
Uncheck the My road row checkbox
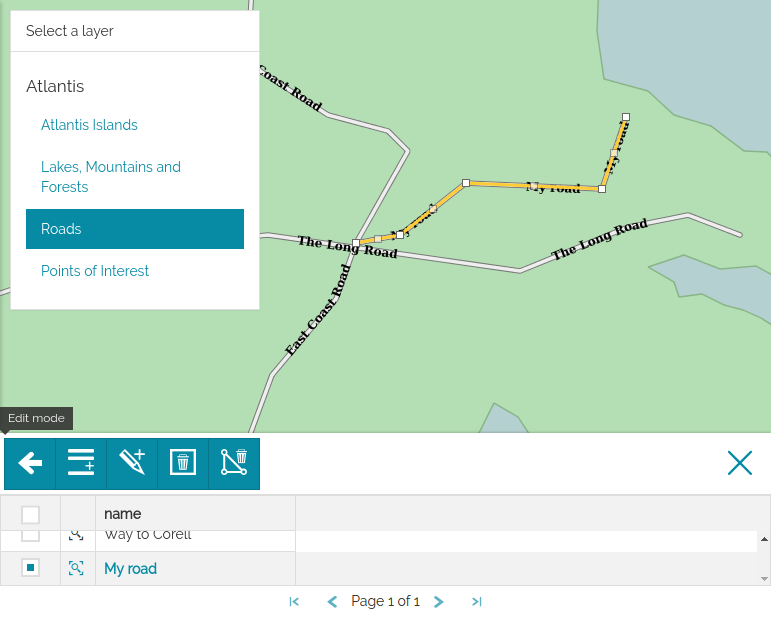[x=31, y=568]
